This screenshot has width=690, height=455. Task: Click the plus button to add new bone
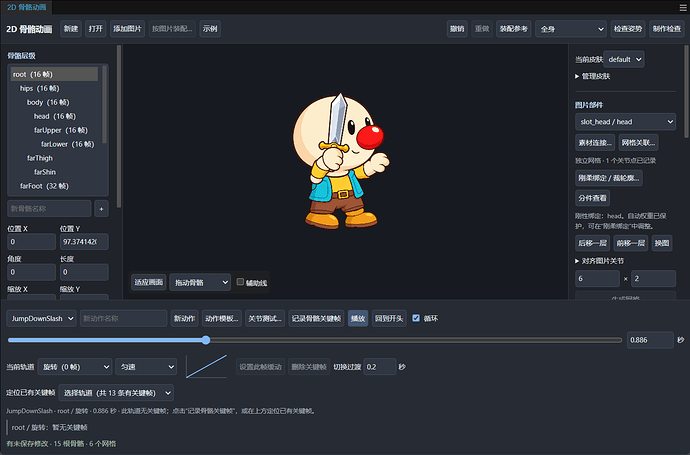point(101,209)
